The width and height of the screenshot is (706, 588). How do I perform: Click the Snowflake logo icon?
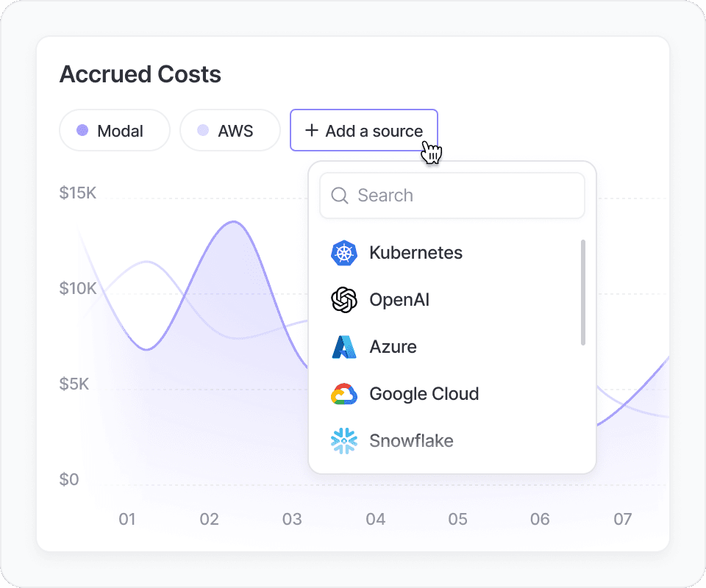[x=344, y=441]
